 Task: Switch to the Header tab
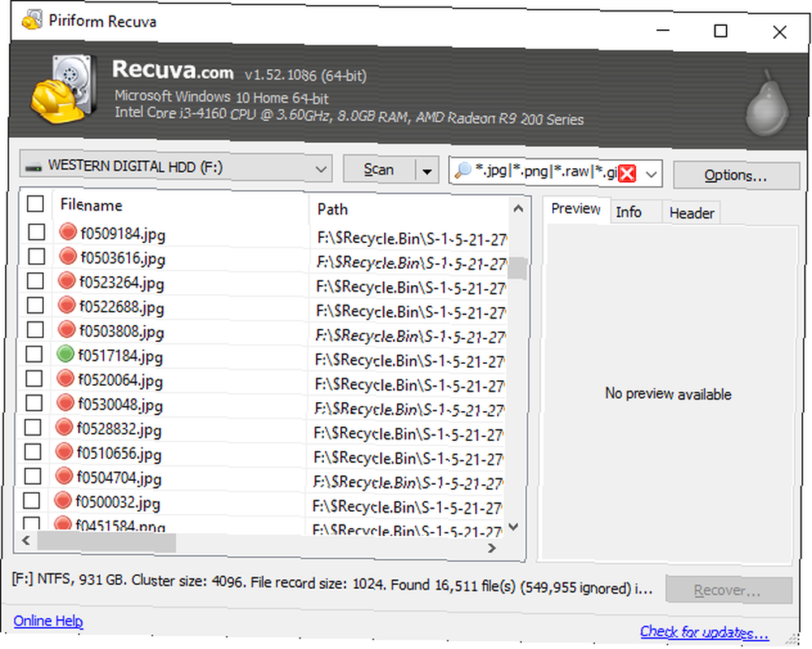point(691,213)
